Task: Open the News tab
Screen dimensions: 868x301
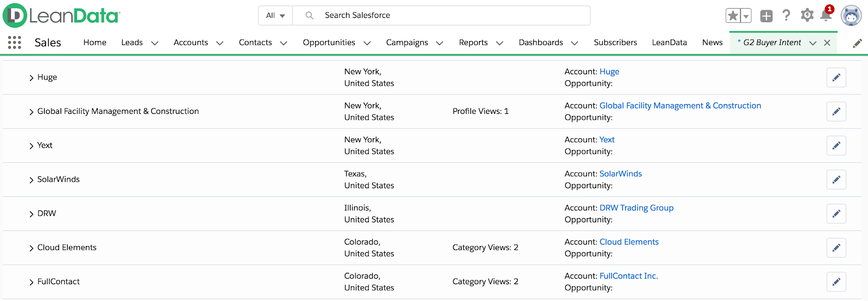Action: pyautogui.click(x=712, y=42)
